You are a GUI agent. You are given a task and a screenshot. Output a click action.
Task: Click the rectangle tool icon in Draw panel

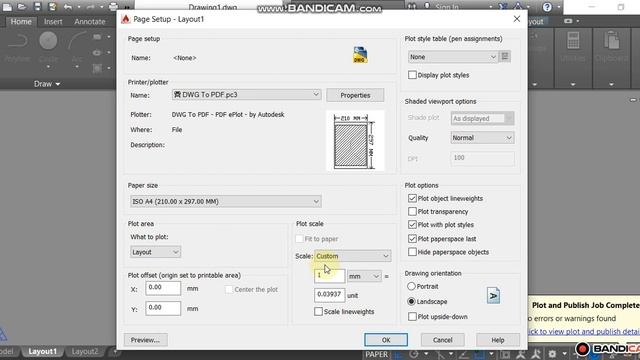97,37
